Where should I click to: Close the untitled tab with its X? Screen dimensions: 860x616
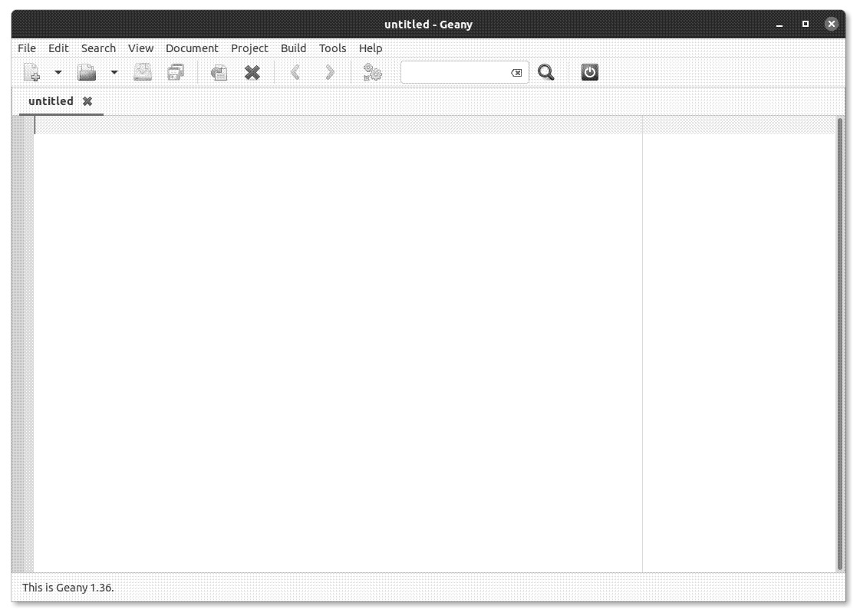87,101
